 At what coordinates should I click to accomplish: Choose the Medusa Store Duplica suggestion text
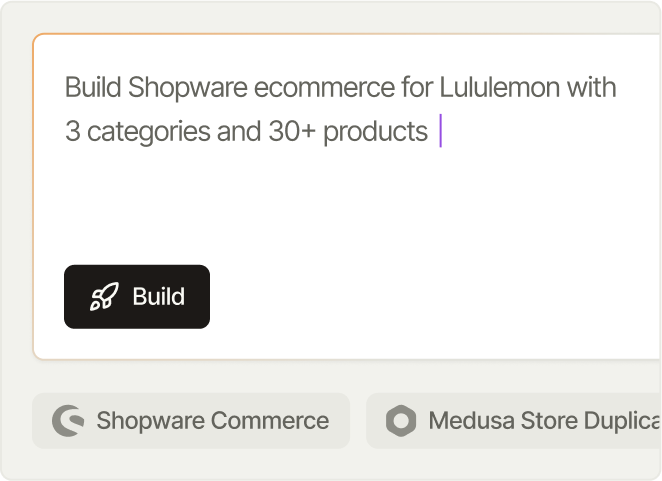545,421
